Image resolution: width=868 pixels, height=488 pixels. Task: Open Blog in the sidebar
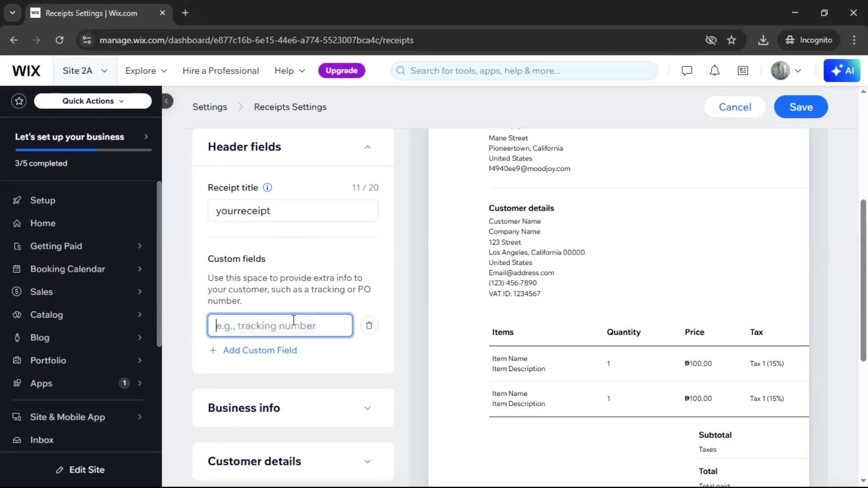pos(40,338)
